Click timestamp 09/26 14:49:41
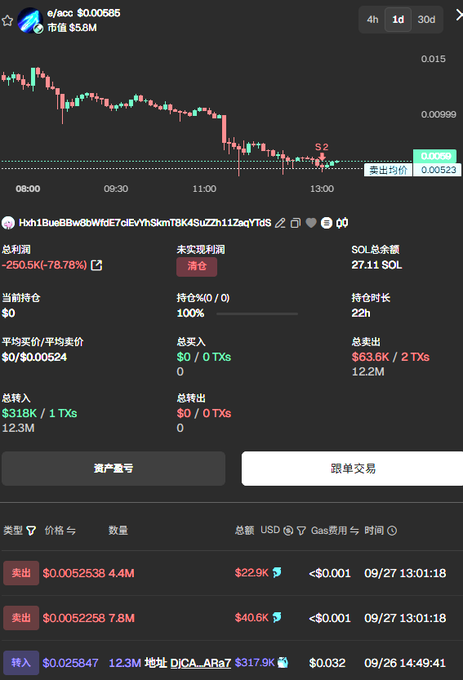 click(x=405, y=663)
